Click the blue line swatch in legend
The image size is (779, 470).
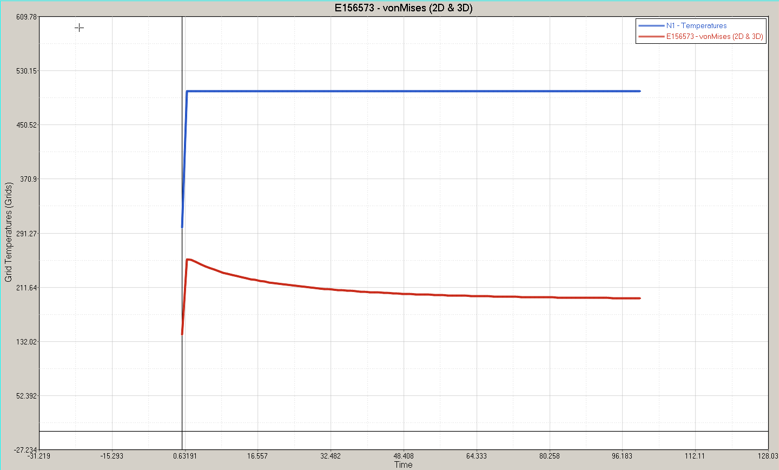[651, 25]
